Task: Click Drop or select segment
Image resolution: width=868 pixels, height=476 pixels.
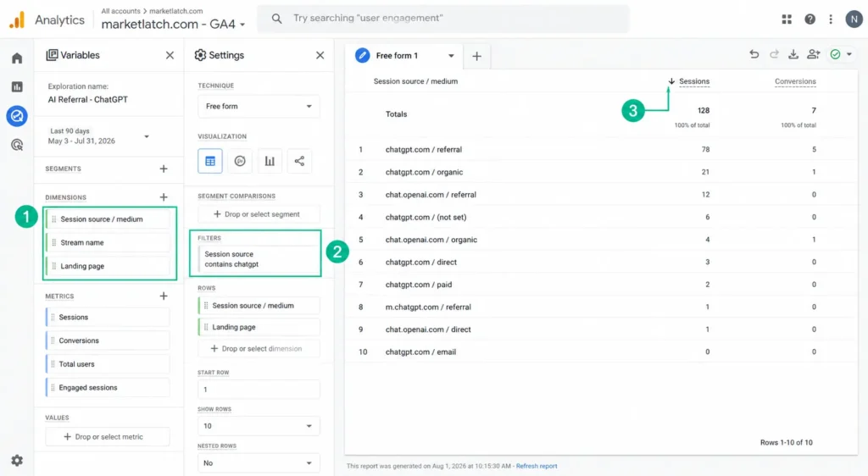Action: (x=259, y=214)
